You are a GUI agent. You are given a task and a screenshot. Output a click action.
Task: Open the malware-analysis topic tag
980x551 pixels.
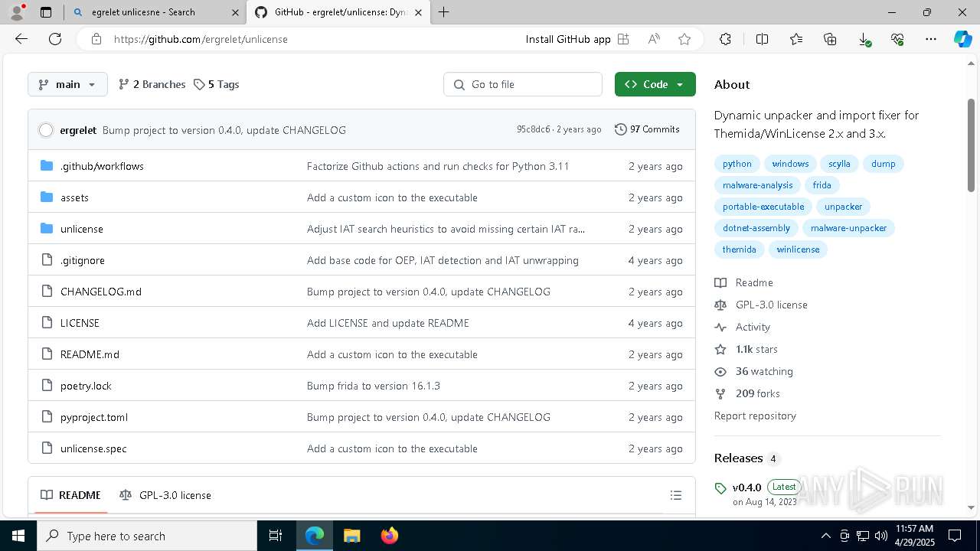(758, 185)
